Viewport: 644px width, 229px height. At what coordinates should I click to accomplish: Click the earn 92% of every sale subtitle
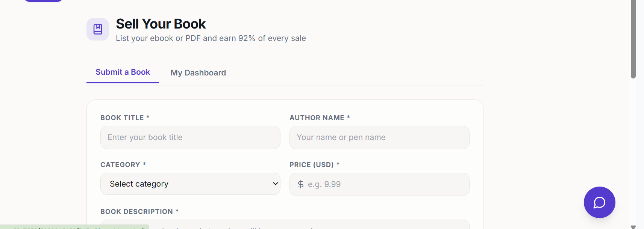(x=211, y=38)
